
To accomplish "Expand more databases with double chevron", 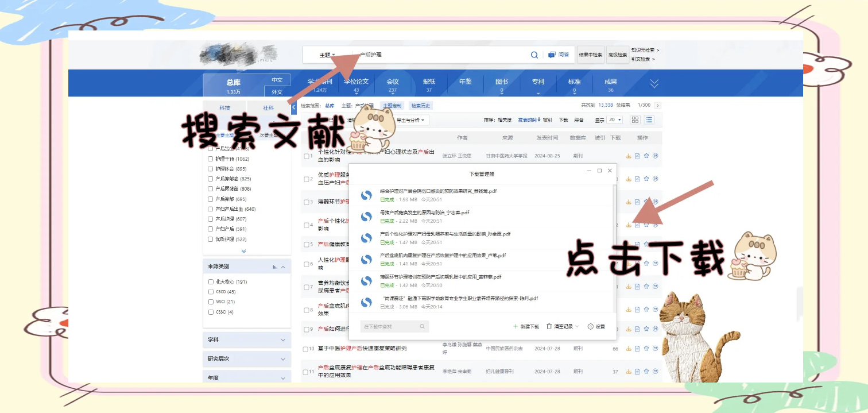I will pos(654,84).
